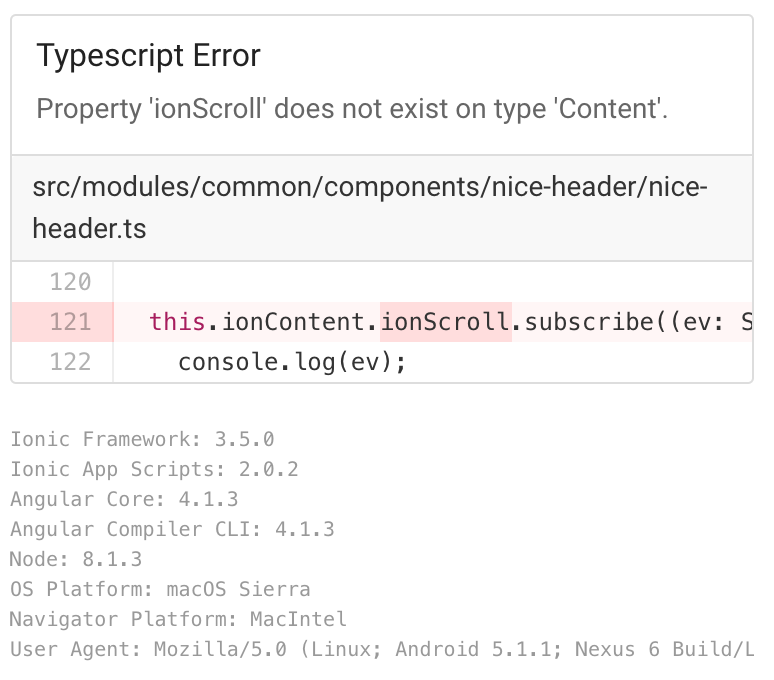Viewport: 774px width, 680px height.
Task: Click the Ionic Framework 3.5.0 line
Action: pos(143,439)
